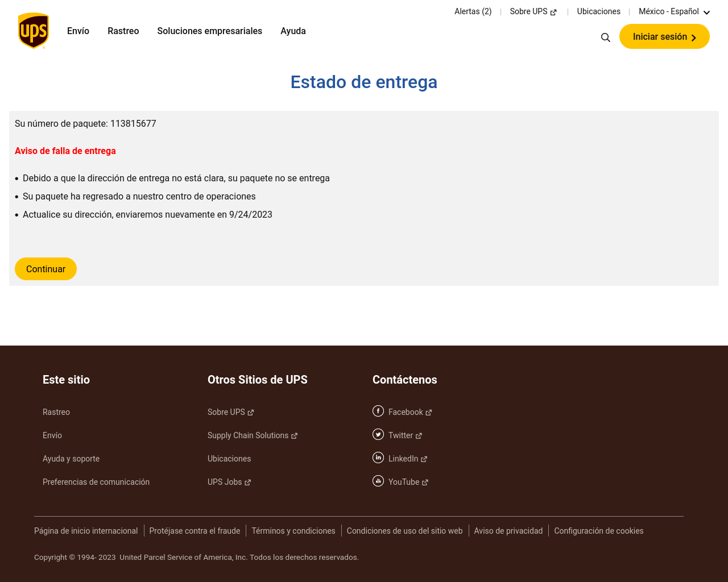
Task: Open the Twitter text link
Action: (400, 435)
